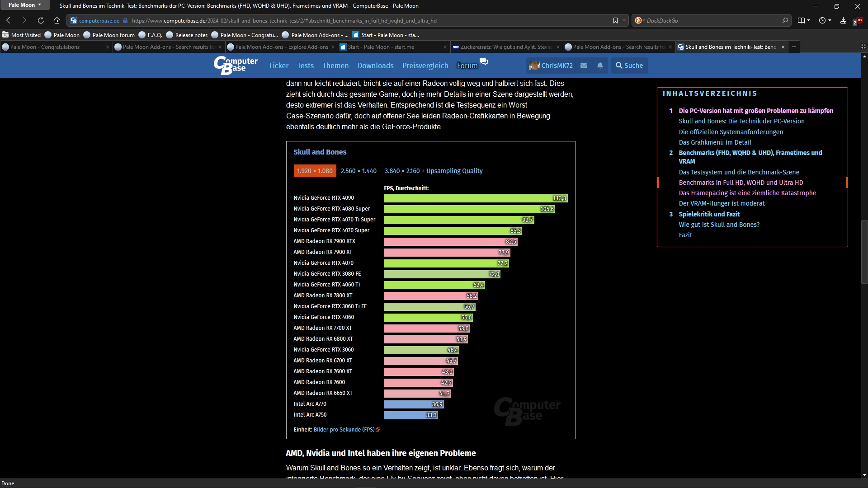Select the 2.560 × 1.440 resolution option
Screen dimensions: 868x488
359,171
